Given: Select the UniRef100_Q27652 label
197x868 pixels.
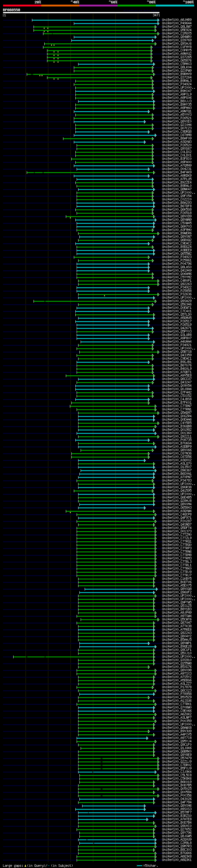Looking at the screenshot, I should pyautogui.click(x=177, y=829).
